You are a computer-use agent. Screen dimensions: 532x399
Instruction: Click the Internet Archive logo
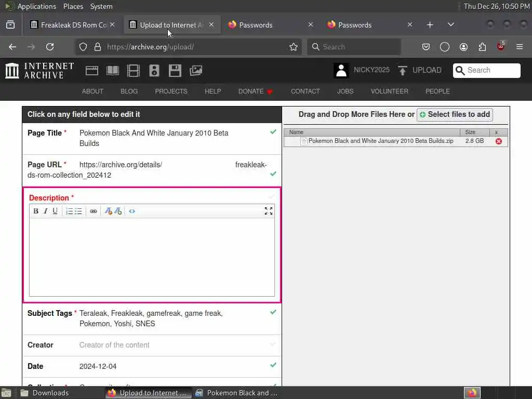pos(39,71)
